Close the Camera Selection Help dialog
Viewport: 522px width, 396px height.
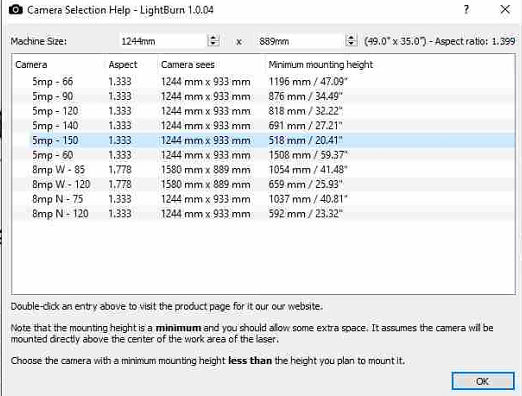click(505, 9)
